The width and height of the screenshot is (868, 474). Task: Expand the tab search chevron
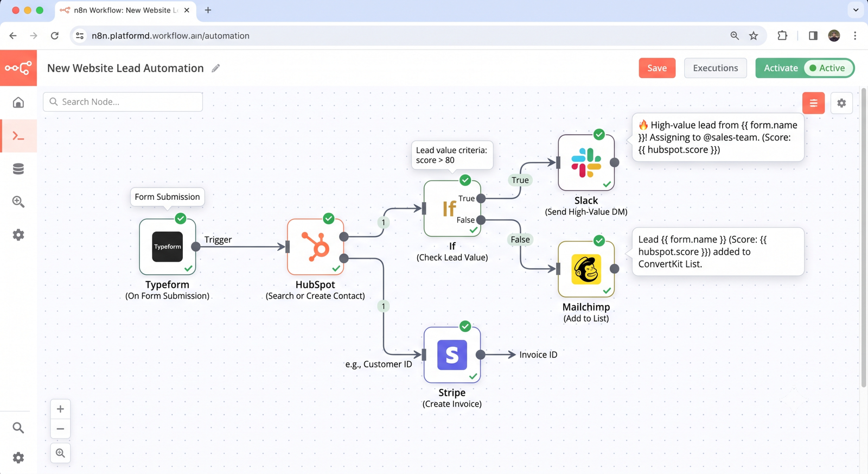[856, 10]
